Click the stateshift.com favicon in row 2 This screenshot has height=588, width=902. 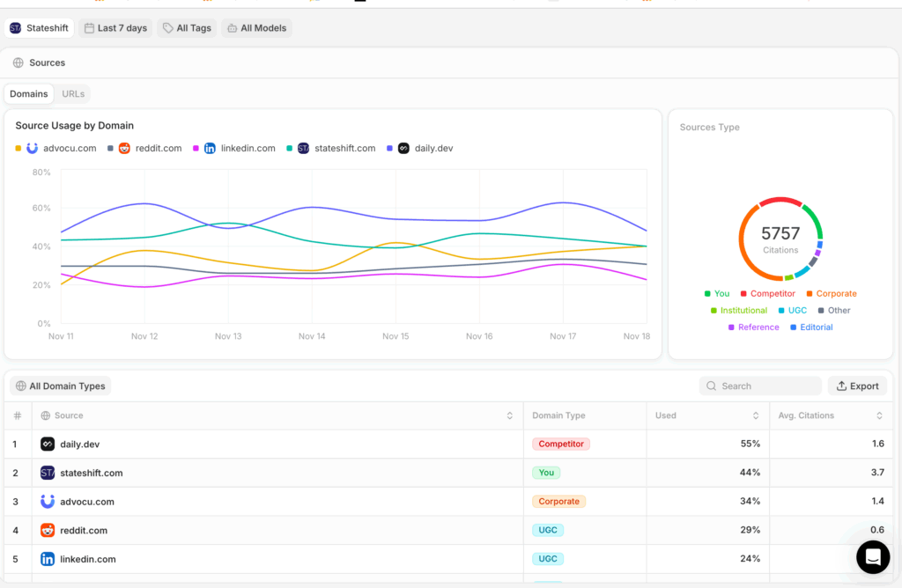[x=48, y=473]
